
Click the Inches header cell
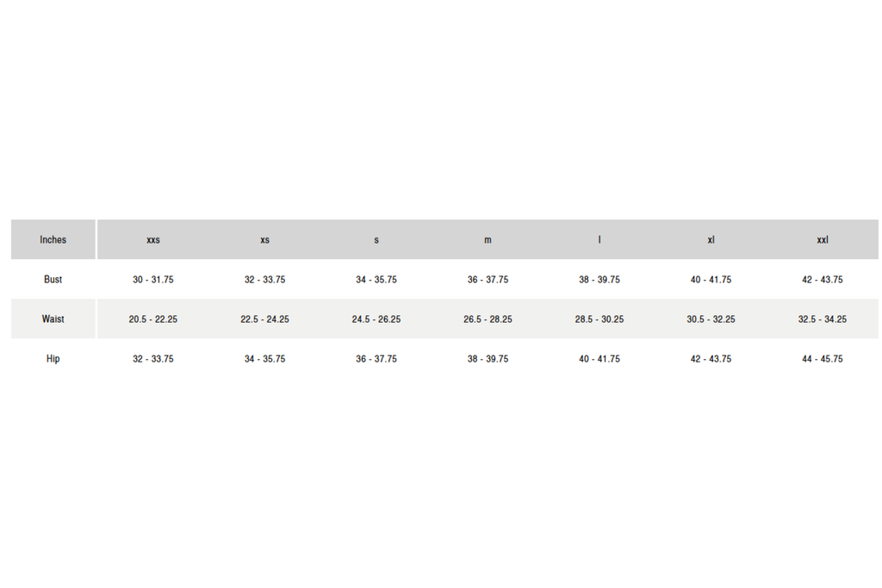pos(53,239)
